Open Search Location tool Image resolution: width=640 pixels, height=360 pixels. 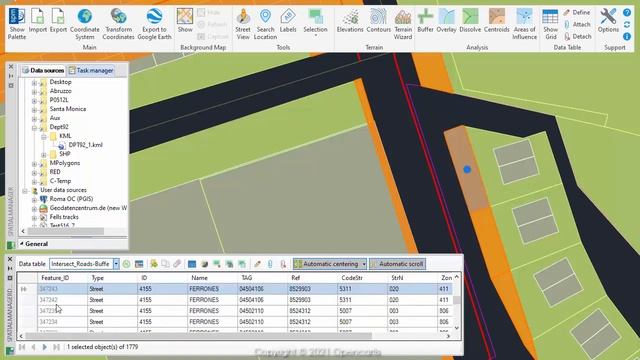coord(265,24)
